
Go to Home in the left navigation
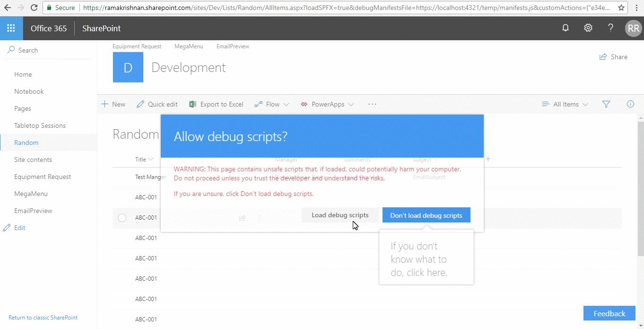coord(23,74)
